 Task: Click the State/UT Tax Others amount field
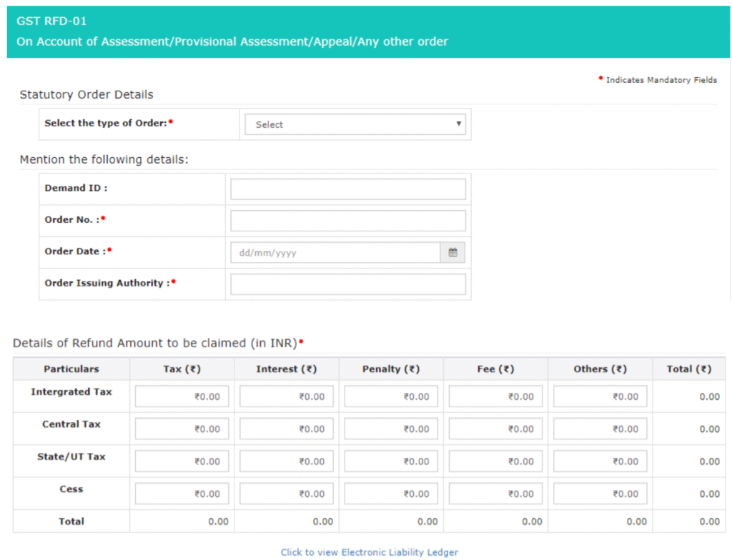600,461
